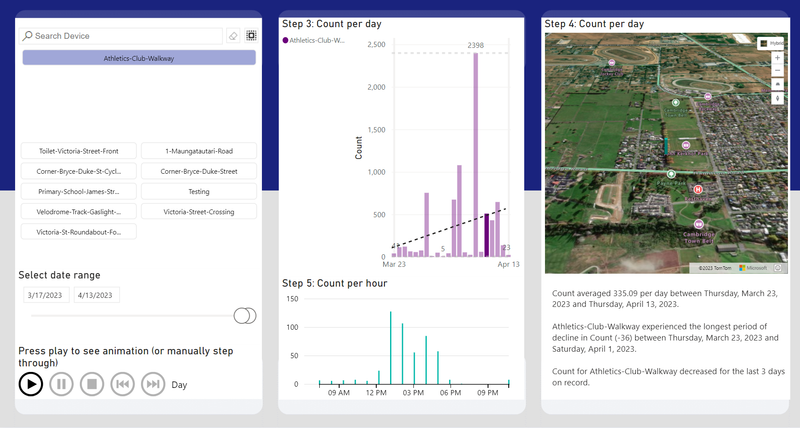Viewport: 800px width, 428px height.
Task: Deselect the Athletics-Club-Walkway device
Action: [139, 59]
